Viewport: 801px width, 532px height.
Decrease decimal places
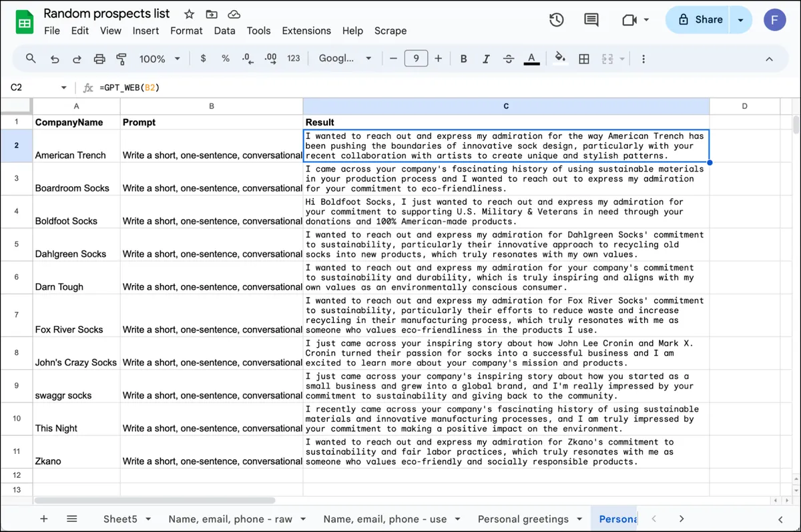248,59
